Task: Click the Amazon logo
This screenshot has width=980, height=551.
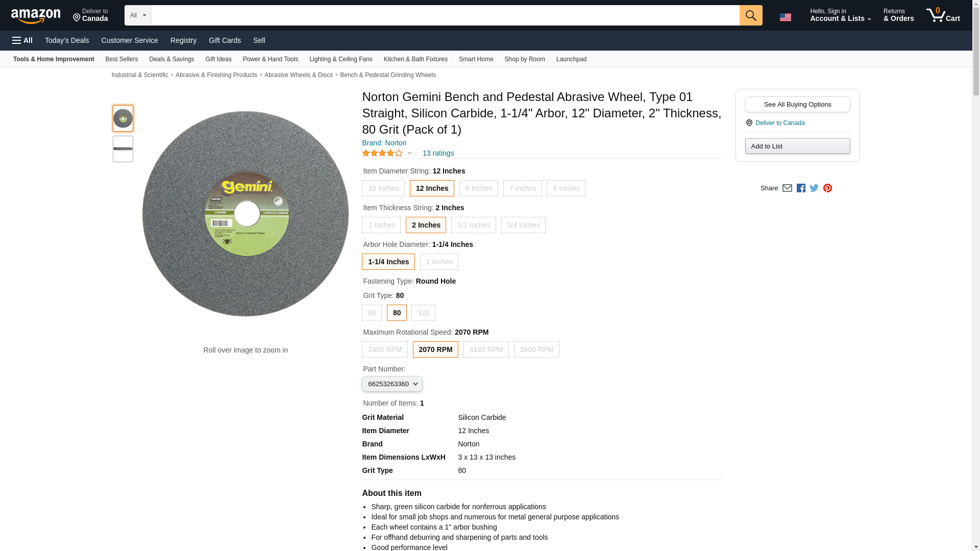Action: click(x=36, y=16)
